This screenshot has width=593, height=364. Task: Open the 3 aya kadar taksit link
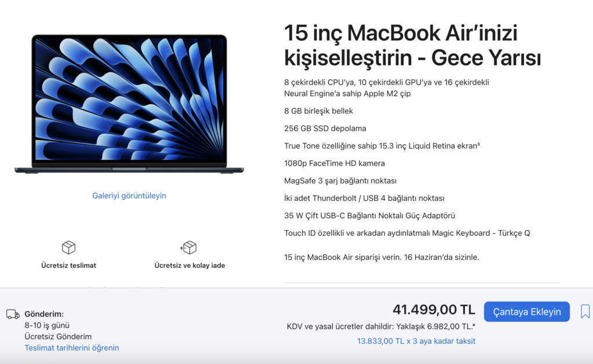pos(416,341)
